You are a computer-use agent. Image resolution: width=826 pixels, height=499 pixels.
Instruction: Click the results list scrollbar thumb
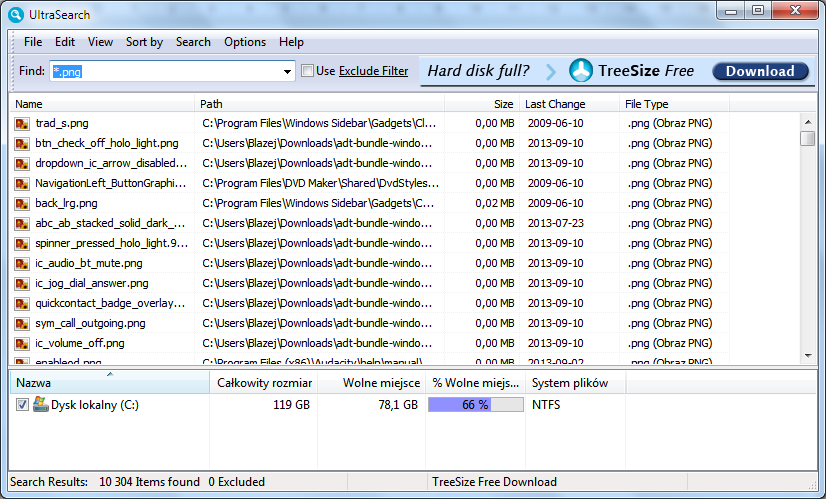coord(808,138)
